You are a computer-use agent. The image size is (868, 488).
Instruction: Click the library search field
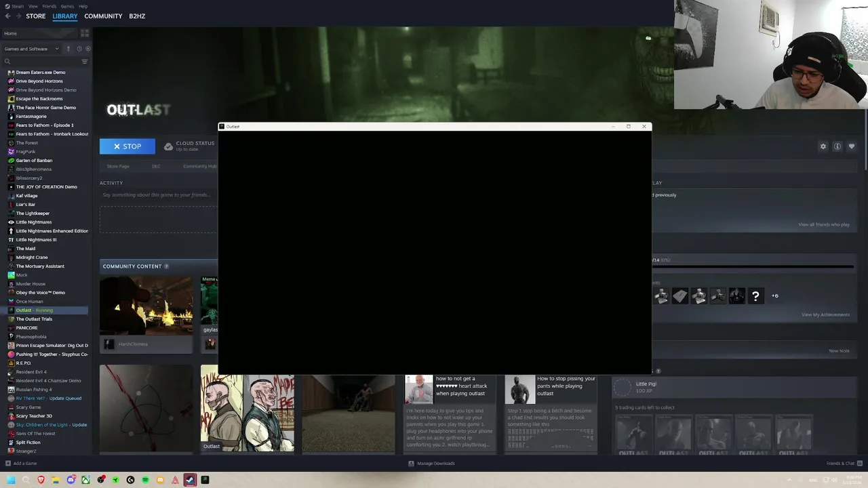coord(41,62)
